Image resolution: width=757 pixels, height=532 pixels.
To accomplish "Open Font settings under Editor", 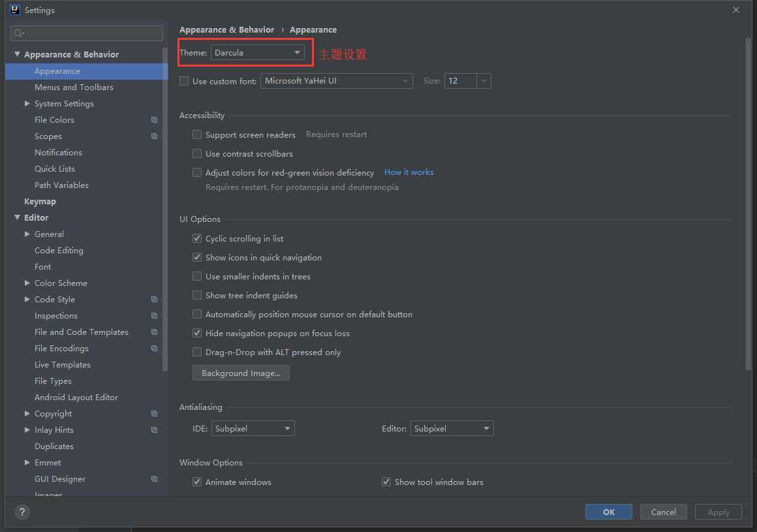I will click(x=42, y=267).
